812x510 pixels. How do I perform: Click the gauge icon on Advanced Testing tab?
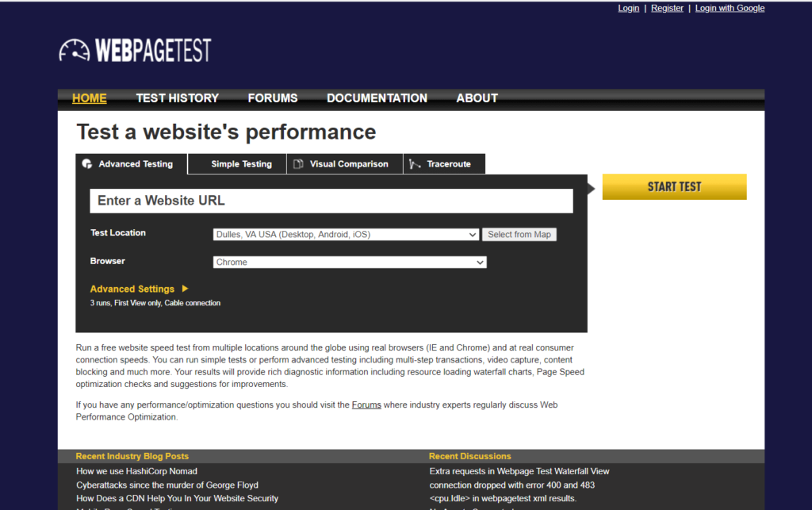86,163
